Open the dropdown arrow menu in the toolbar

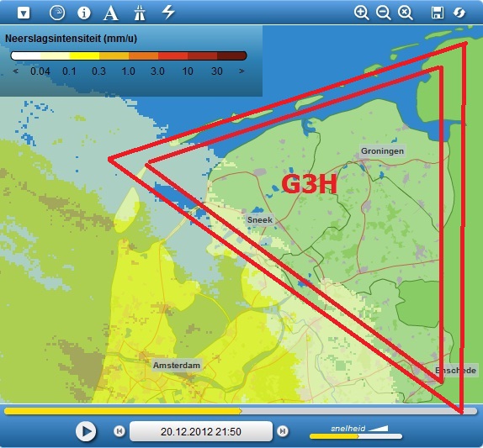pos(24,13)
